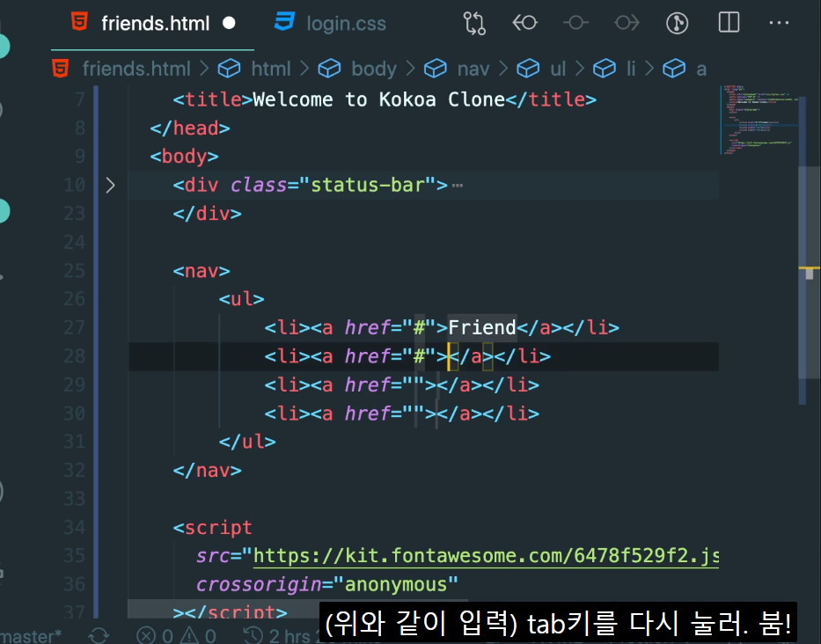The image size is (821, 644).
Task: Click the body tag on line 9
Action: pyautogui.click(x=184, y=157)
